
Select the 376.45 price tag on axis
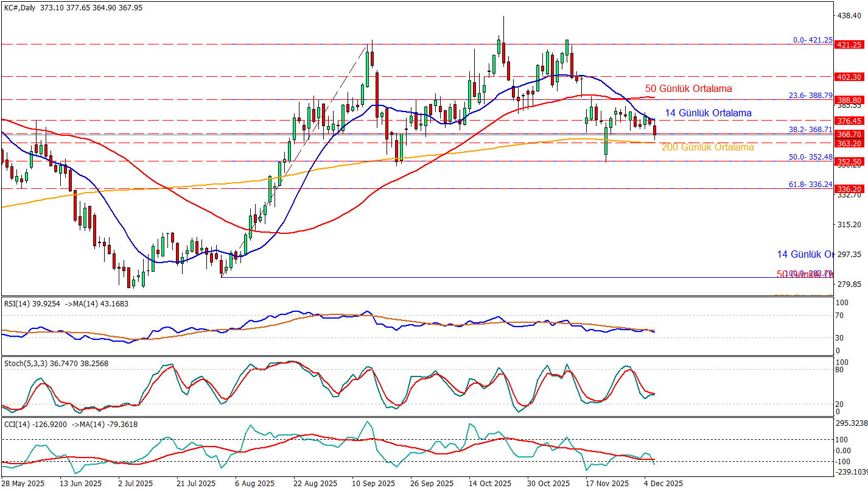[x=849, y=121]
